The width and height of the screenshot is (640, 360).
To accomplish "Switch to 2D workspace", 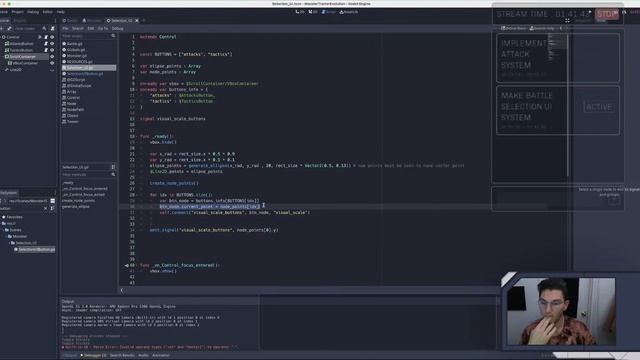I will point(300,12).
